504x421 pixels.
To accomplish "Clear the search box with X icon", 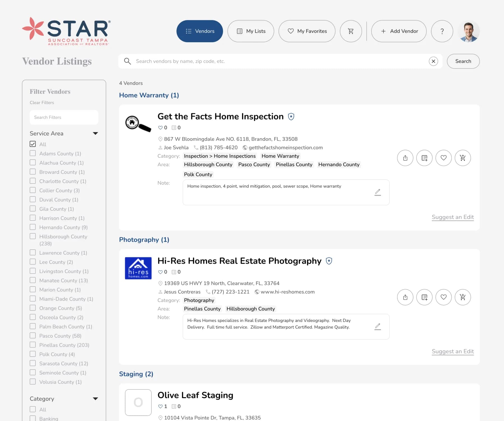I will tap(433, 61).
